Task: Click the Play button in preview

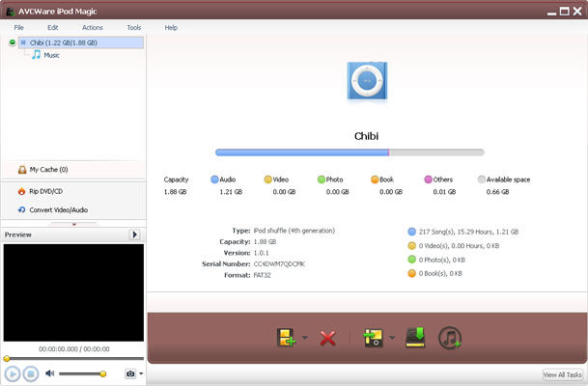Action: [13, 373]
